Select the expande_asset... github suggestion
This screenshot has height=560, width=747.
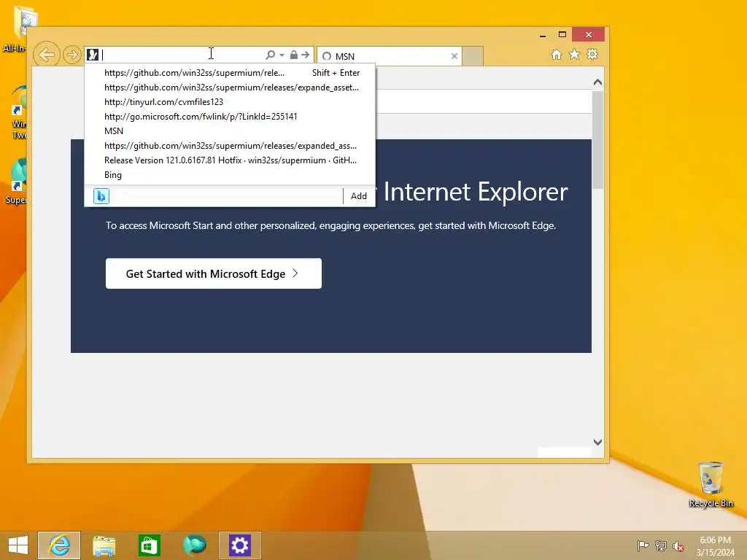coord(230,87)
